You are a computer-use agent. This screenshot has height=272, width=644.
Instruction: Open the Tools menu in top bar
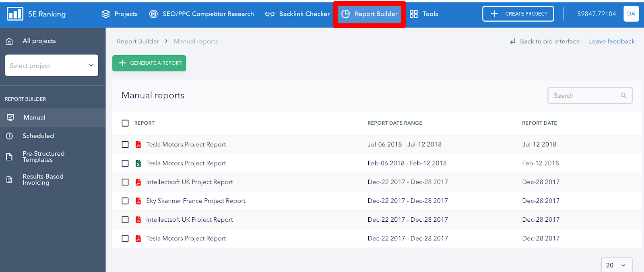point(424,14)
